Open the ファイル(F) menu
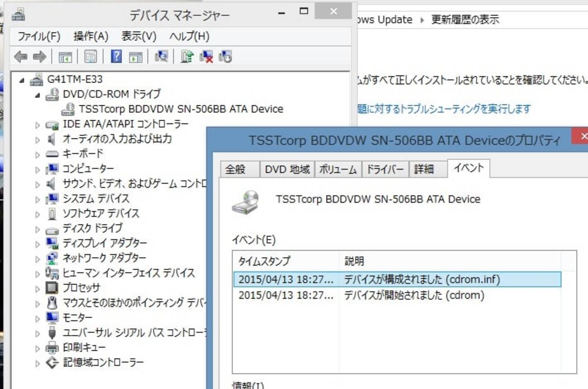 coord(39,36)
